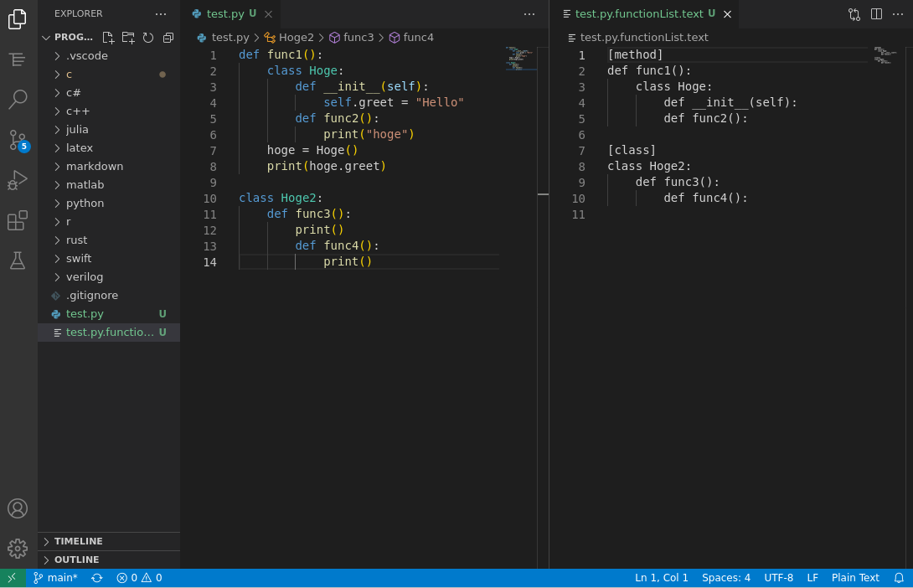Switch to the test.py tab
This screenshot has width=913, height=588.
(228, 13)
